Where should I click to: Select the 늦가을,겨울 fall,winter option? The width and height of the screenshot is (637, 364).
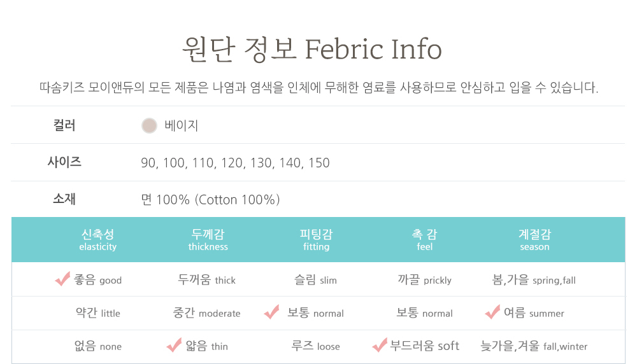click(x=534, y=346)
